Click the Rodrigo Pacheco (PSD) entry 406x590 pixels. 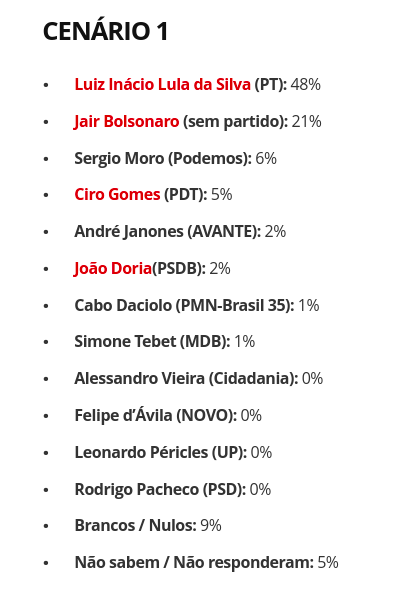pos(173,489)
